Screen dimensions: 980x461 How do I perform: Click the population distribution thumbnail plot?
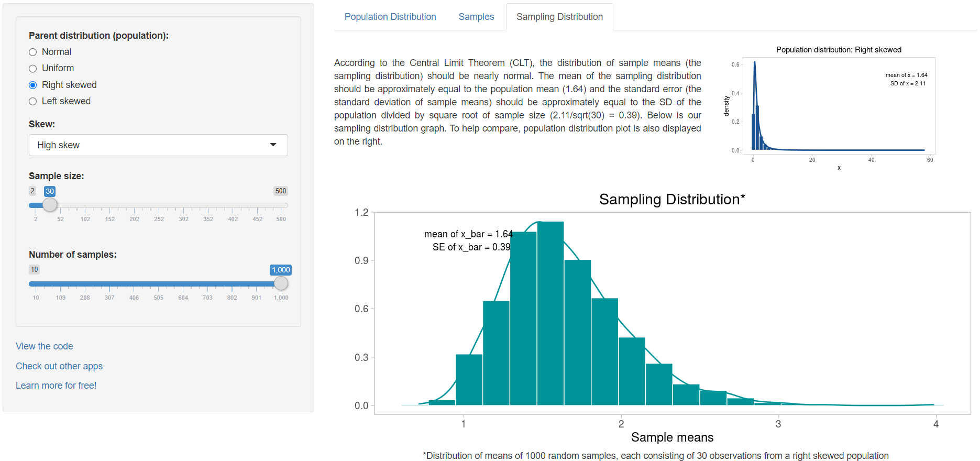838,107
